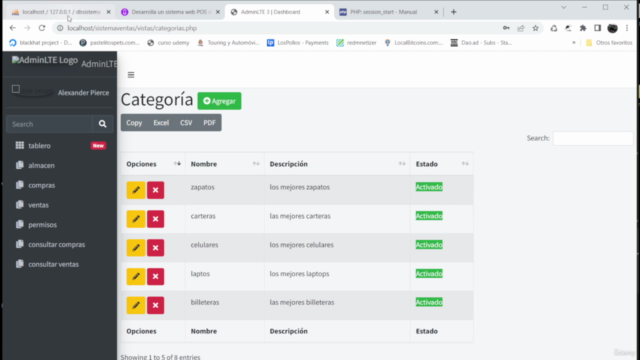Screen dimensions: 640x360
Task: Go back with browser back arrow
Action: tap(13, 28)
